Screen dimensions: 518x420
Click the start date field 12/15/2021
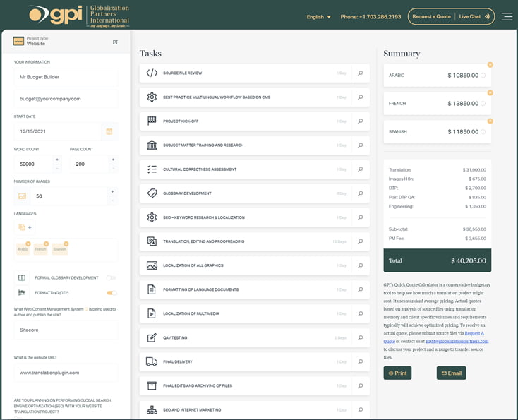(x=57, y=131)
